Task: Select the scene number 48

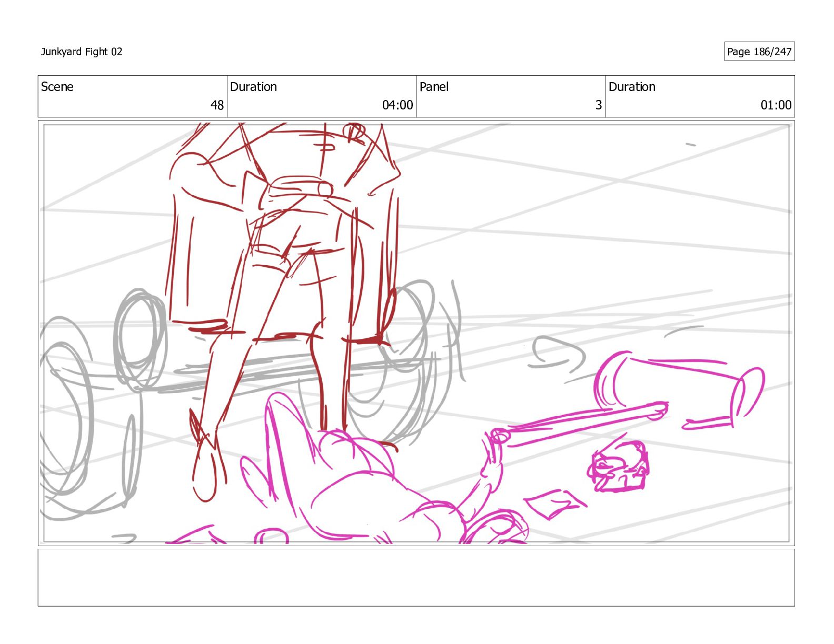Action: (x=217, y=105)
